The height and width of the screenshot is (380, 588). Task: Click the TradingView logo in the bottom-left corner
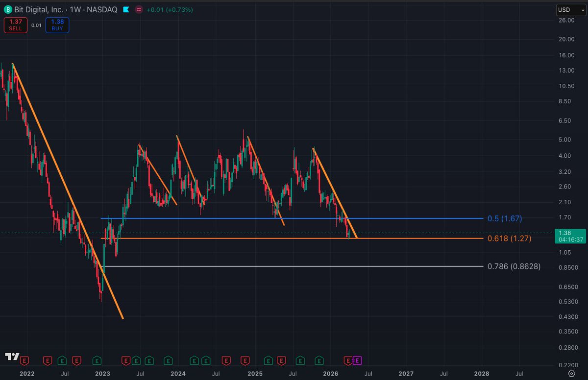pos(12,357)
